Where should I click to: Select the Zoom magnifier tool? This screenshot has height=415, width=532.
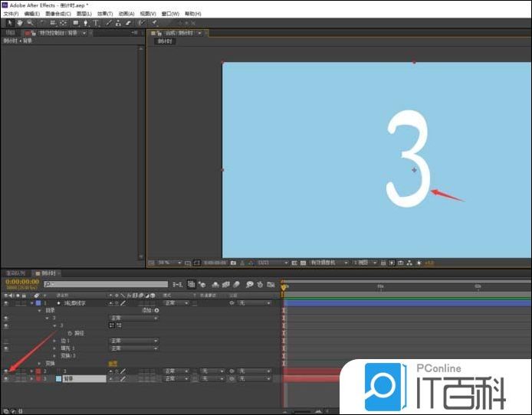(29, 23)
